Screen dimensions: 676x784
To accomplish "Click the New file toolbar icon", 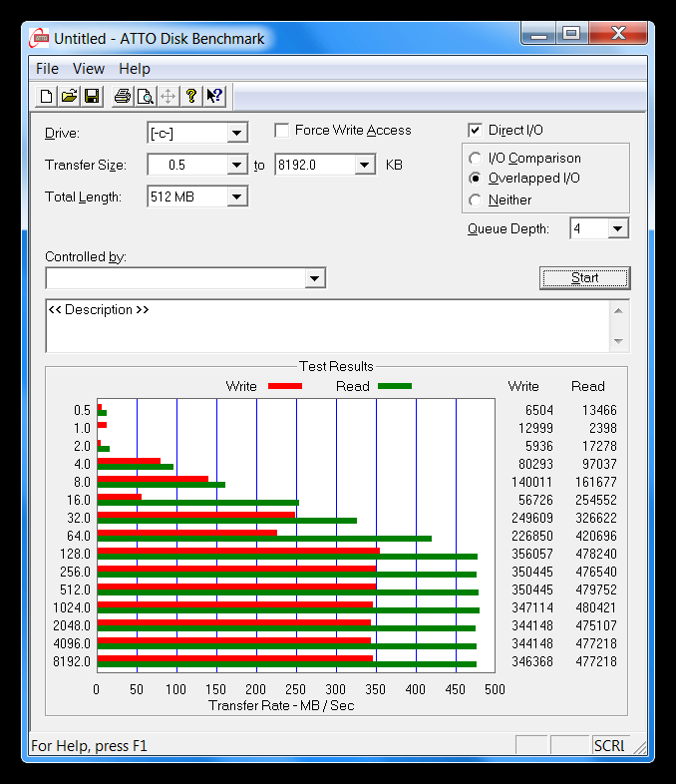I will [46, 97].
